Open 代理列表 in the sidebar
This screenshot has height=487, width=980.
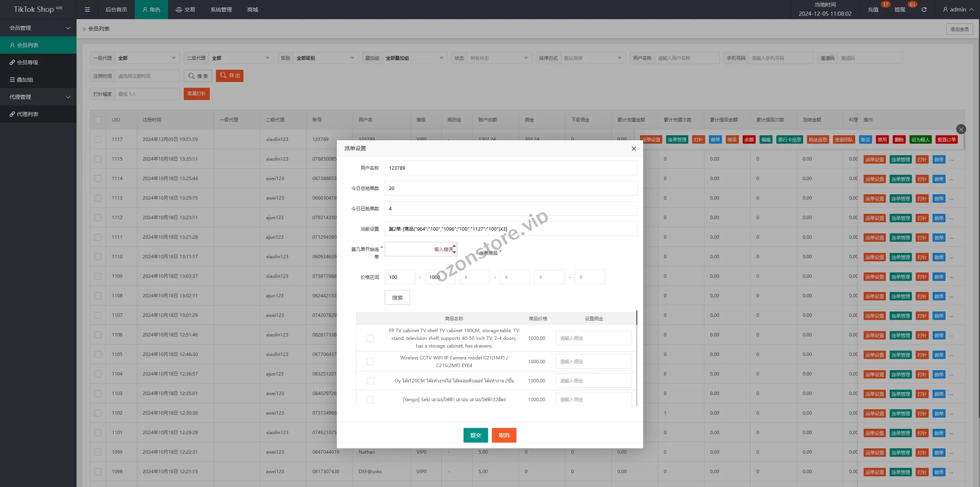click(28, 114)
